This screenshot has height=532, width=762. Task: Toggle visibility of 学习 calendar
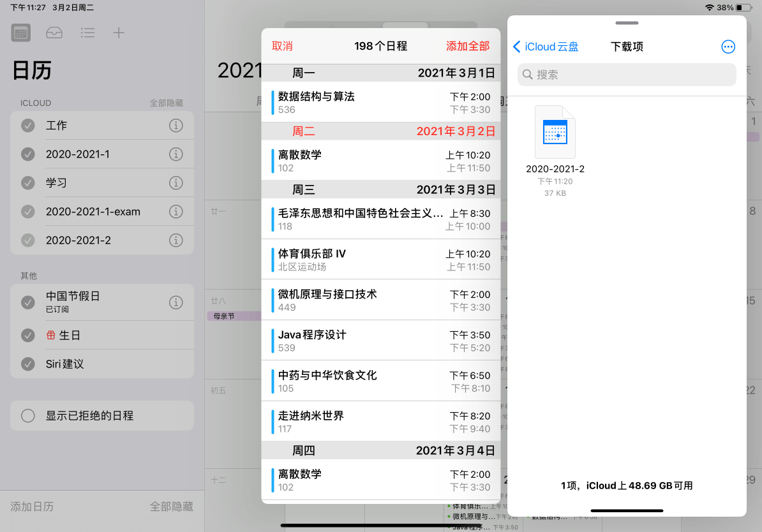point(27,182)
